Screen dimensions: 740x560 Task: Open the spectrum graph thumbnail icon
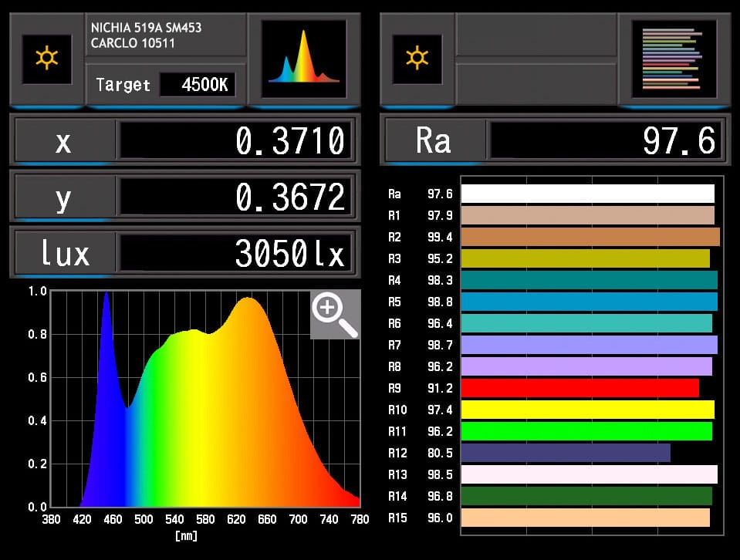(x=303, y=59)
